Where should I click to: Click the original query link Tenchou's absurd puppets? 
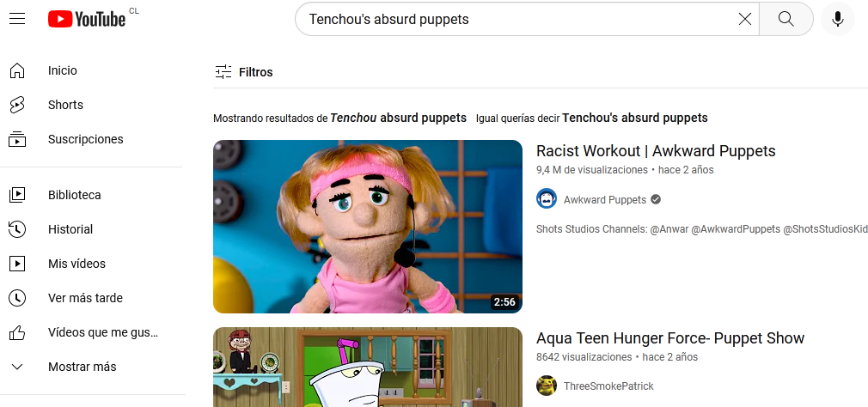pos(635,118)
